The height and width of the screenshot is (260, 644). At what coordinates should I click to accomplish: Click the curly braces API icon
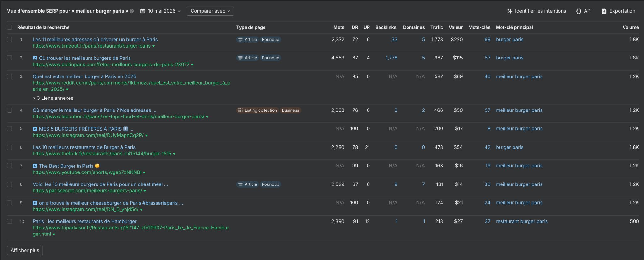(x=579, y=11)
